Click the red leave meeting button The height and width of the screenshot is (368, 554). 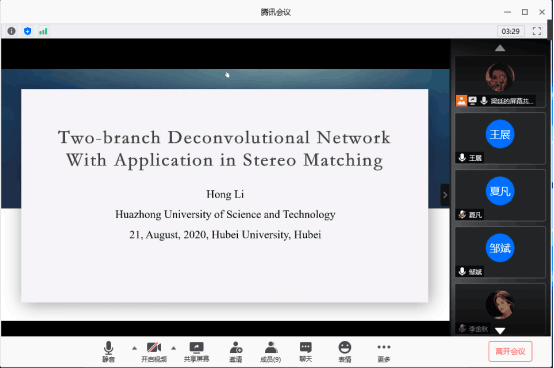tap(510, 351)
